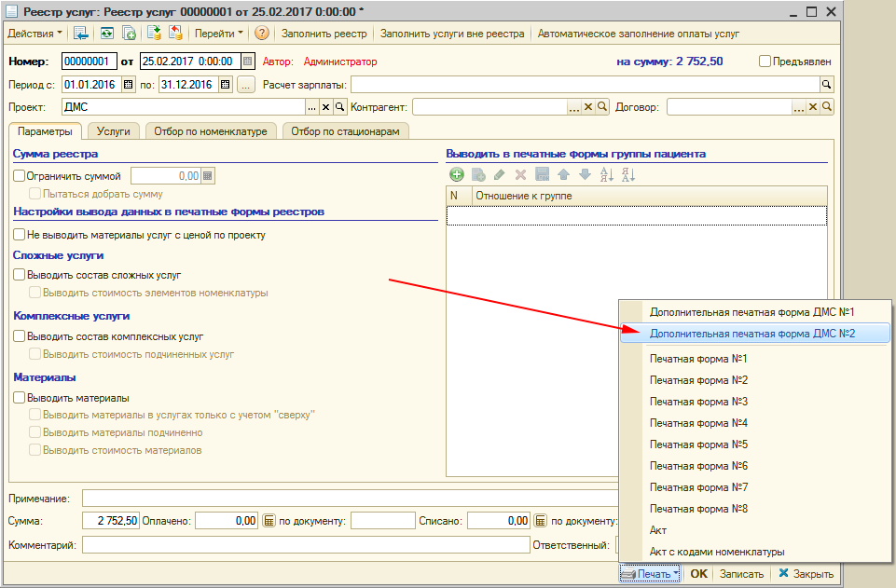Select Дополнительная печатная форма ДМС №2
The height and width of the screenshot is (588, 896).
coord(751,333)
